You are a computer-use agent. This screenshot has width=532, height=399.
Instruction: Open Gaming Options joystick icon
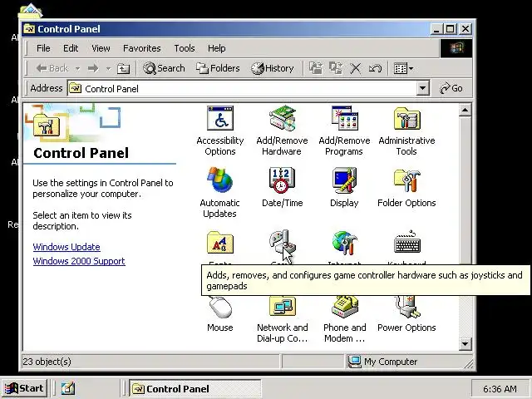[x=282, y=242]
